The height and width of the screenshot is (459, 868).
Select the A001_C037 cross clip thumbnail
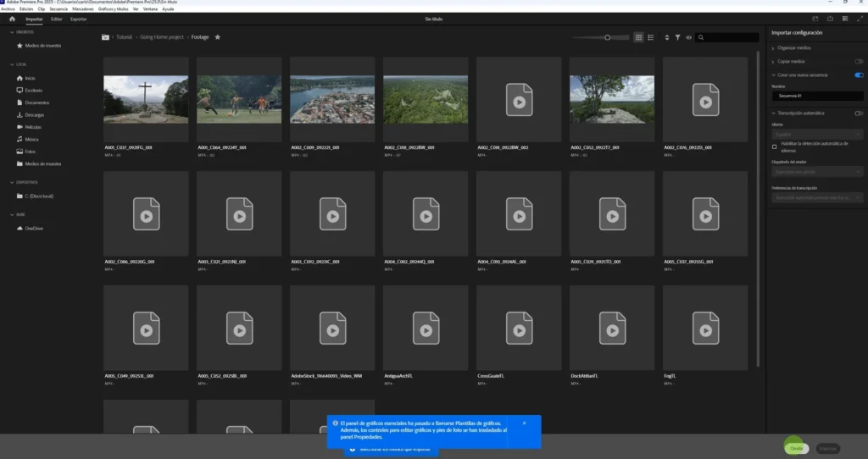click(146, 100)
